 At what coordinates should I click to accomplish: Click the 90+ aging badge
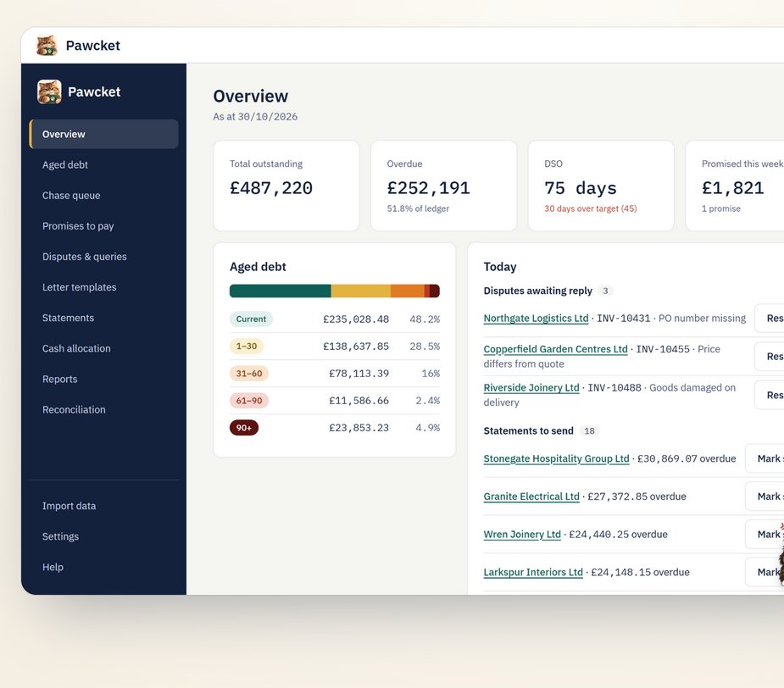pos(244,428)
